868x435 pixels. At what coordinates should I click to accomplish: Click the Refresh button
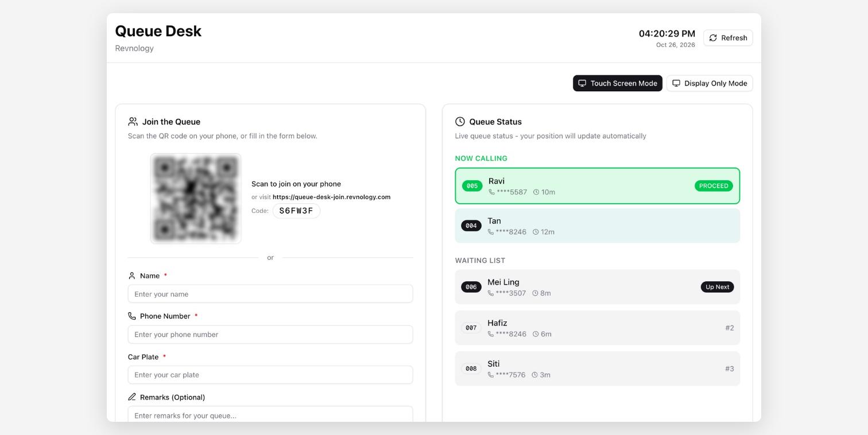click(728, 38)
